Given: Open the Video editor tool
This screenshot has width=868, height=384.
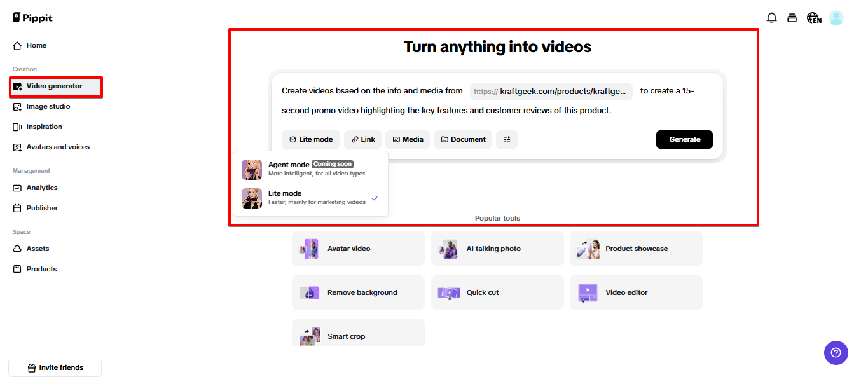Looking at the screenshot, I should point(636,292).
